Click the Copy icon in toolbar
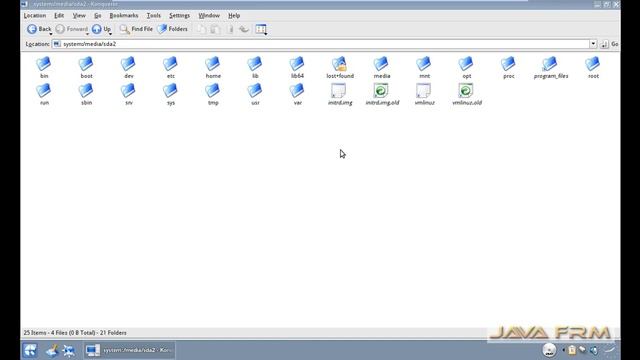The width and height of the screenshot is (640, 360). click(x=202, y=29)
